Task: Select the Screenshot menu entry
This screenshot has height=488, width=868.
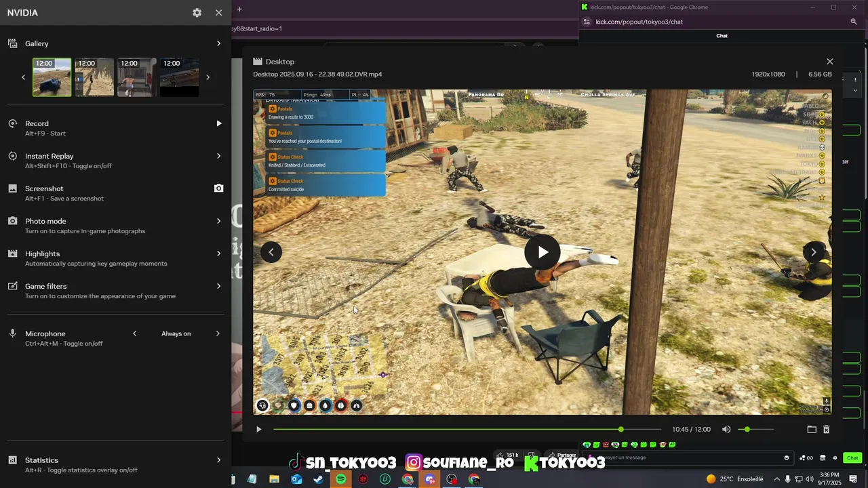Action: 115,193
